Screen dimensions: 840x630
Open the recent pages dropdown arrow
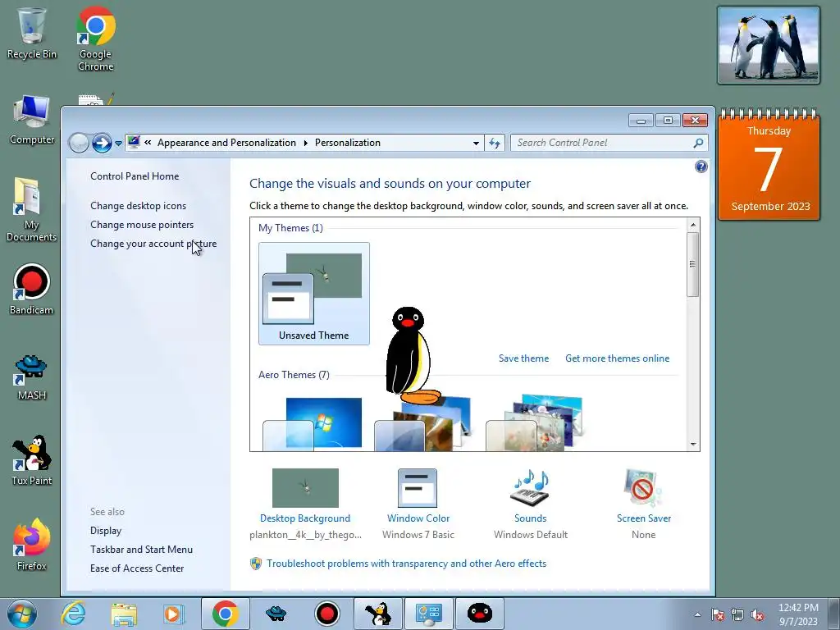pyautogui.click(x=118, y=144)
